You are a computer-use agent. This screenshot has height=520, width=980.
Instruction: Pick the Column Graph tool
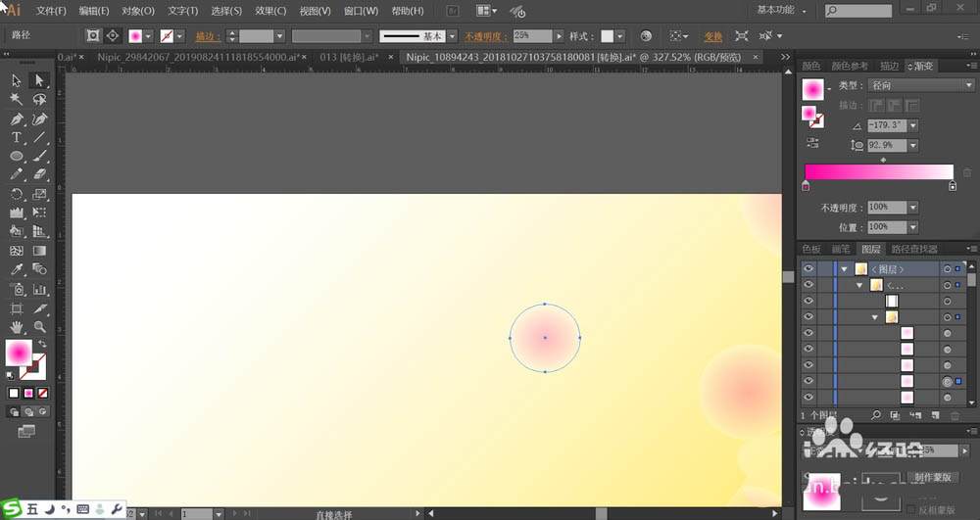(x=39, y=289)
